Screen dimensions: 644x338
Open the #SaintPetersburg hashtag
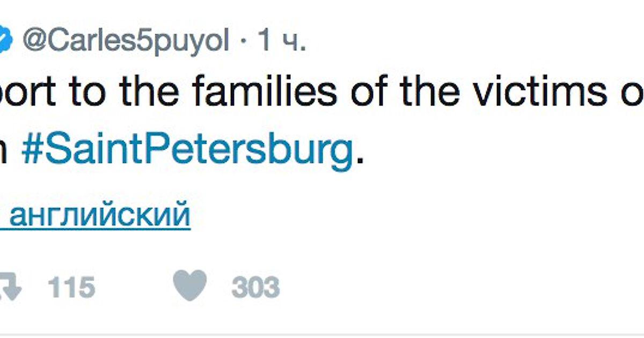click(188, 152)
